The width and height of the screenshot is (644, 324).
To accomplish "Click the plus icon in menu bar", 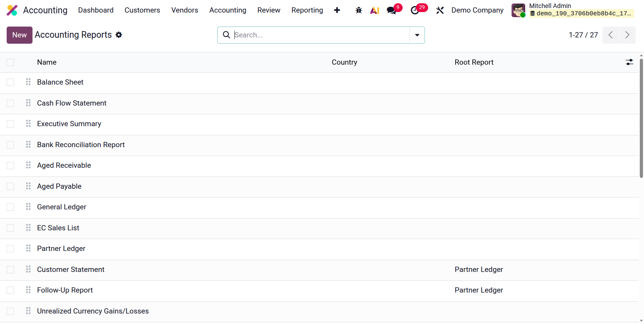I will pyautogui.click(x=337, y=10).
